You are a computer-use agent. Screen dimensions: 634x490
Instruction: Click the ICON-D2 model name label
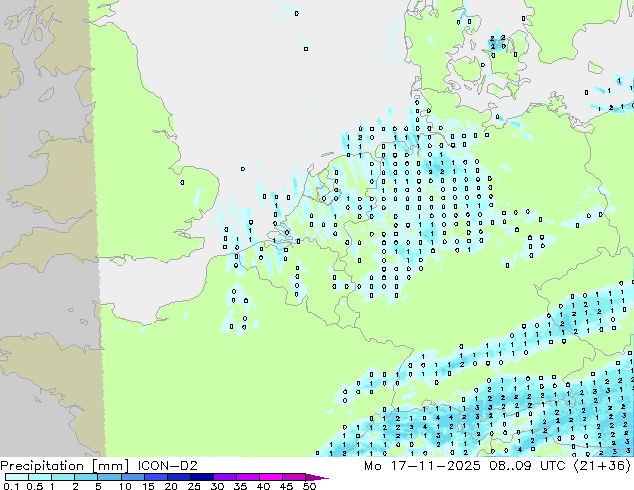[167, 466]
